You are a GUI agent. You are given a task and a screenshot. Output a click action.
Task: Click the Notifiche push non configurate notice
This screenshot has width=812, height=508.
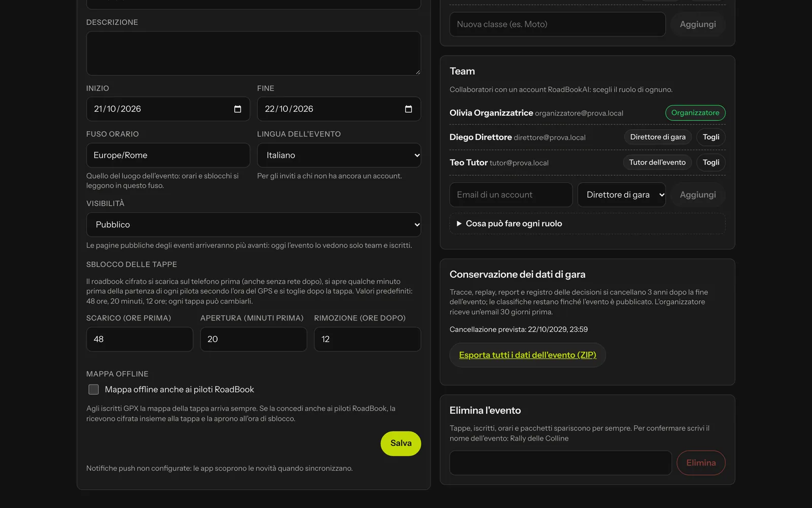219,468
